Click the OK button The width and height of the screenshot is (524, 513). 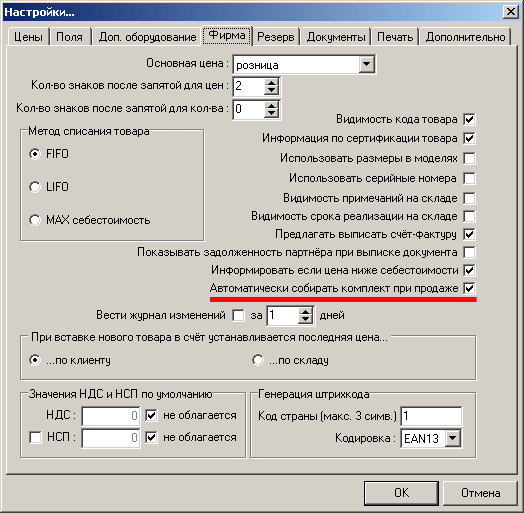[x=401, y=493]
